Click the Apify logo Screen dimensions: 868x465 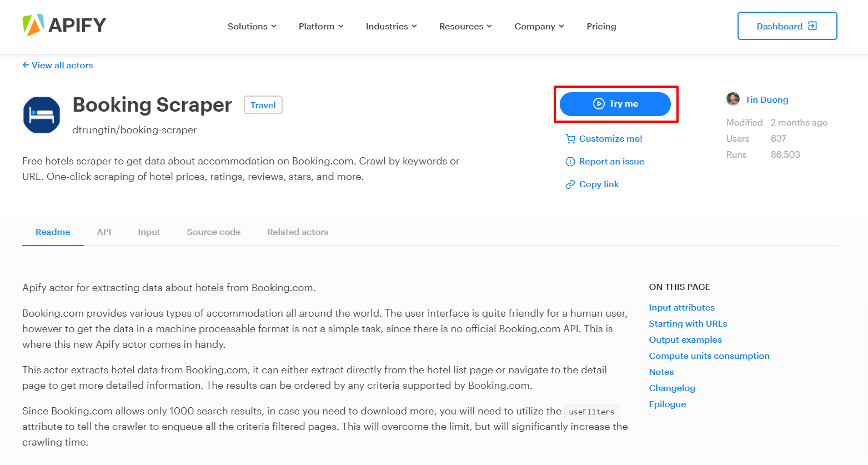(64, 26)
